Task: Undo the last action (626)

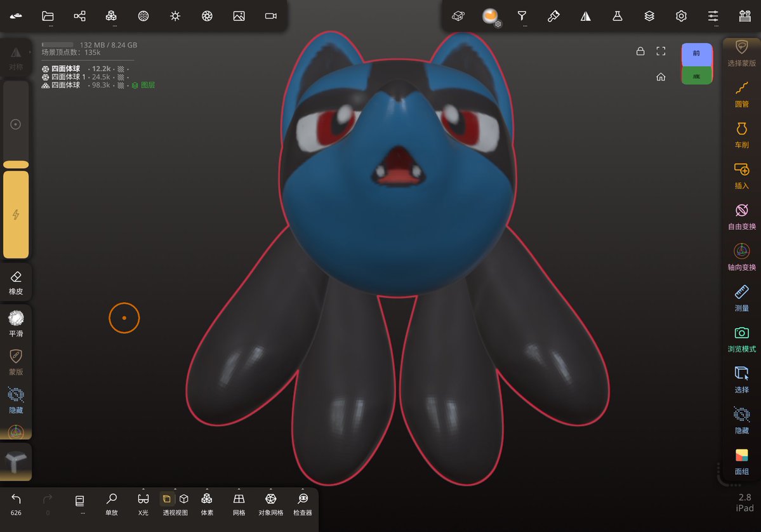Action: pyautogui.click(x=15, y=505)
